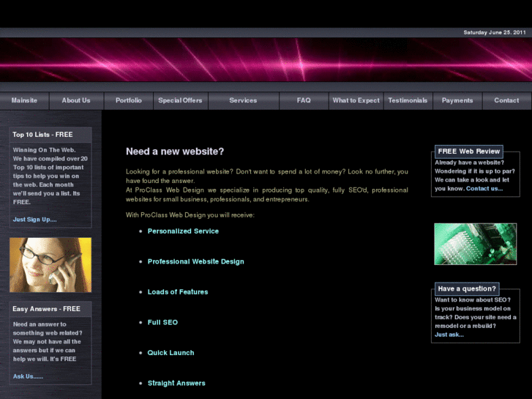Select What to Expect menu item
This screenshot has width=532, height=399.
356,100
